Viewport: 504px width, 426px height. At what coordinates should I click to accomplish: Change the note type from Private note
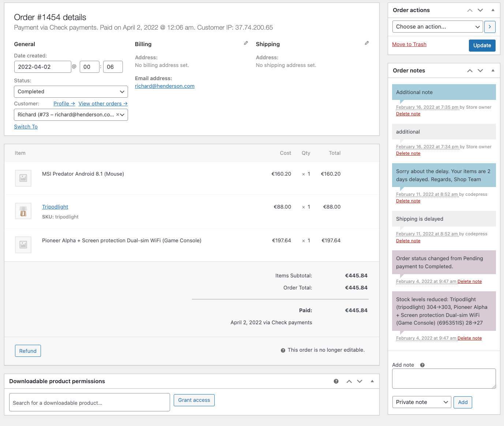click(x=421, y=402)
